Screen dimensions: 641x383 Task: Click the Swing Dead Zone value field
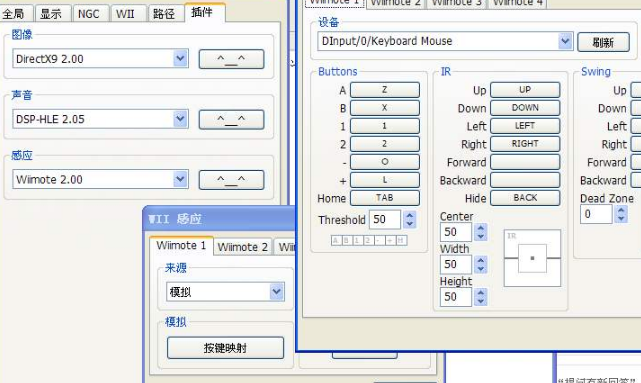coord(596,214)
